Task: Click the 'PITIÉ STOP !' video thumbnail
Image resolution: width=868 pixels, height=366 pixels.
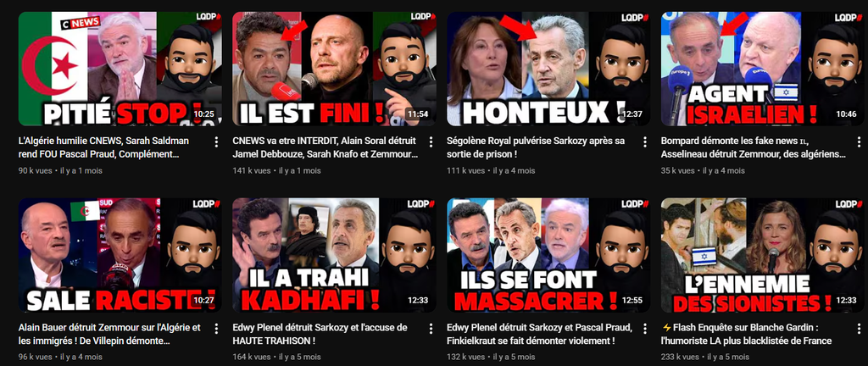Action: (120, 69)
